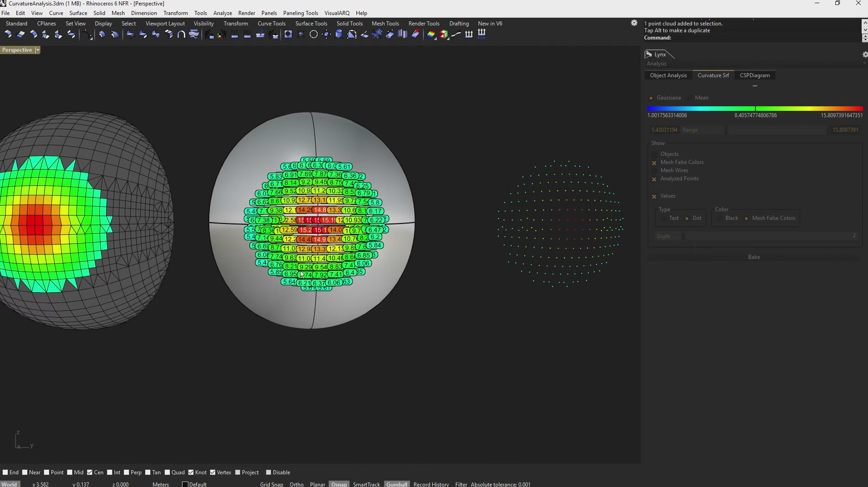Switch to the CSPDiagram tab
This screenshot has width=868, height=487.
coord(755,75)
